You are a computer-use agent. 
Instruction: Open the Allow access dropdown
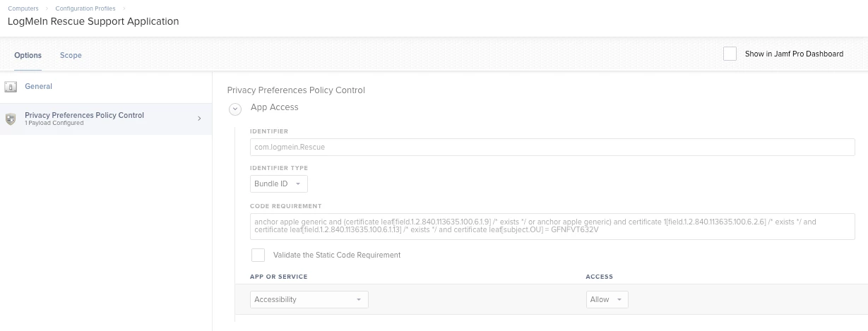pyautogui.click(x=607, y=299)
